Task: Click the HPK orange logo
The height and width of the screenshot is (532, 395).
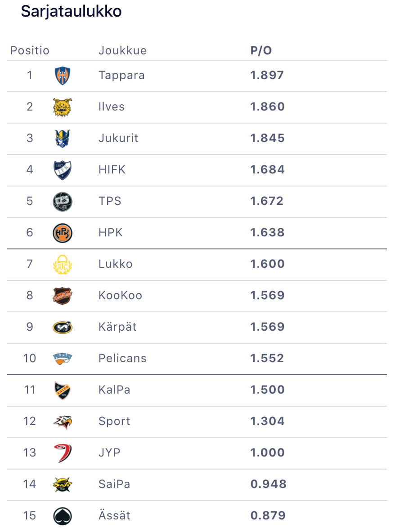Action: click(x=62, y=233)
